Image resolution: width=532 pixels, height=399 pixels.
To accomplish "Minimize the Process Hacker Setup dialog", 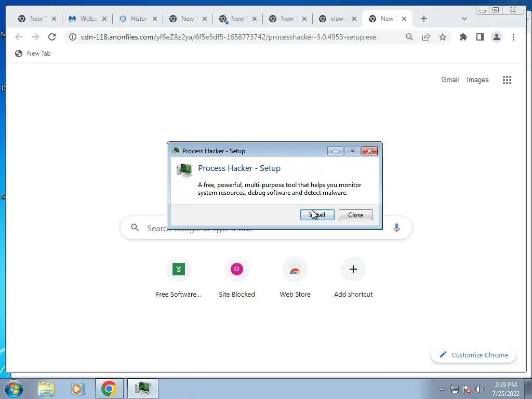I will point(335,151).
